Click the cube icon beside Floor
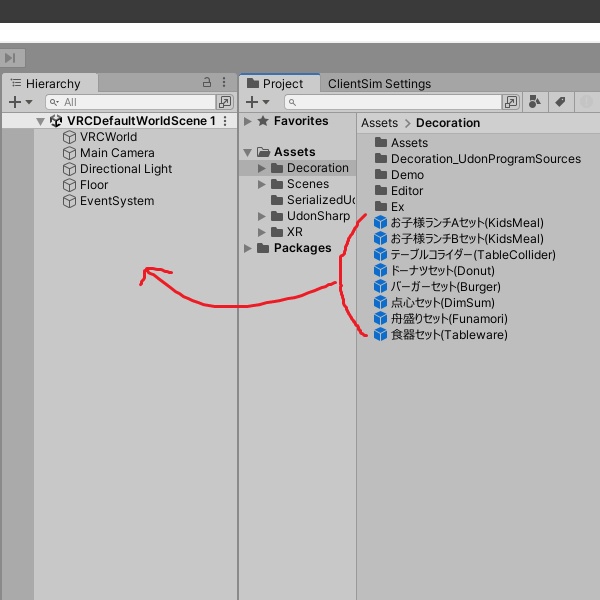This screenshot has width=600, height=600. (x=69, y=185)
